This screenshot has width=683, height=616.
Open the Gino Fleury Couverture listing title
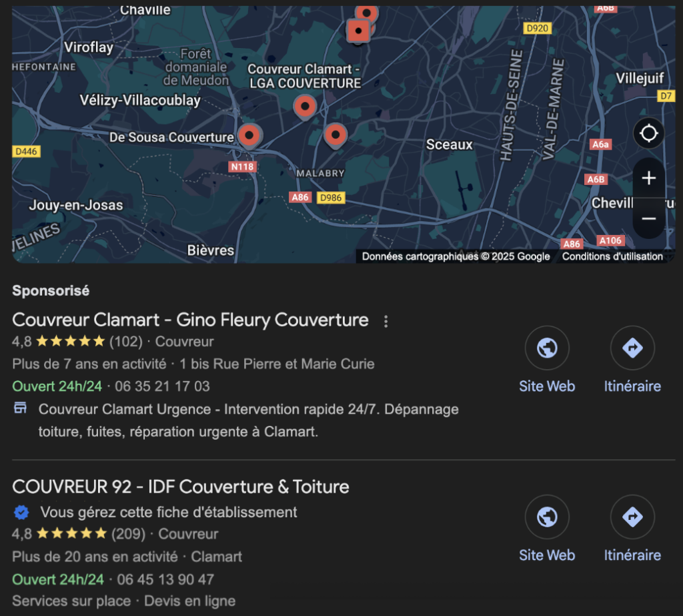click(190, 320)
